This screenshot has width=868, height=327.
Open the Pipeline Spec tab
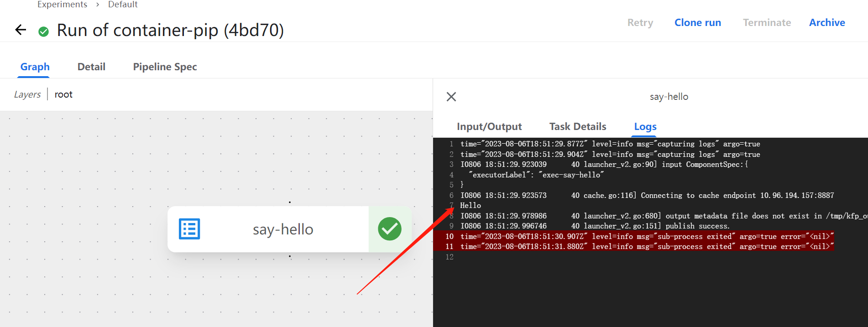pyautogui.click(x=165, y=67)
